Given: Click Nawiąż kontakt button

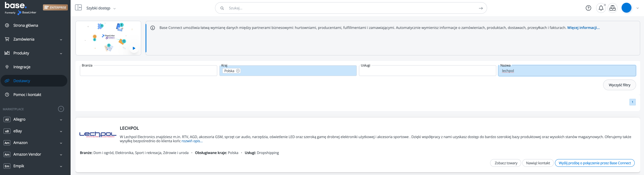Looking at the screenshot, I should (x=538, y=163).
